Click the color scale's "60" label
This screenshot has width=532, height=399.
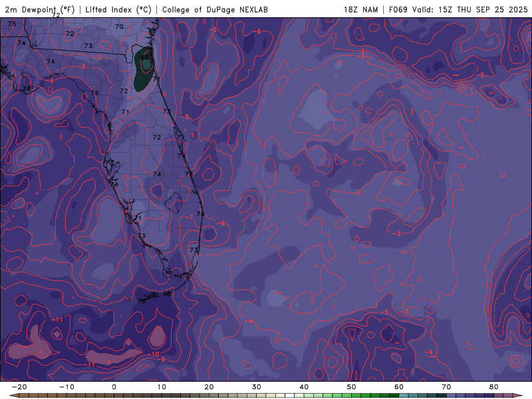tap(399, 387)
